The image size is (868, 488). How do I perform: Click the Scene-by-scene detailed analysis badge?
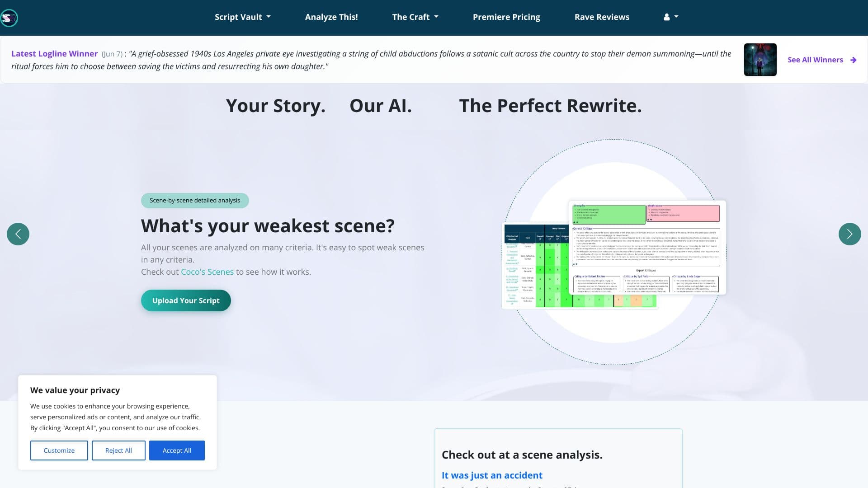coord(195,201)
